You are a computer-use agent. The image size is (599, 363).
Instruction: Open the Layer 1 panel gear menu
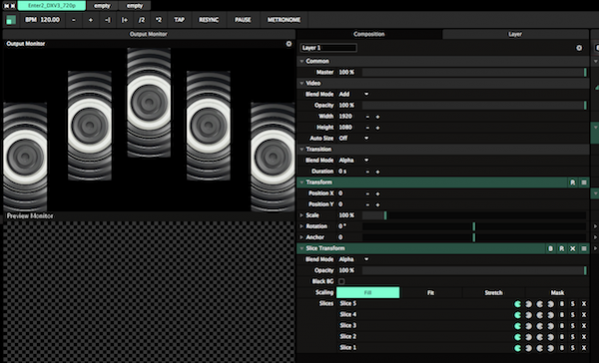pyautogui.click(x=579, y=48)
